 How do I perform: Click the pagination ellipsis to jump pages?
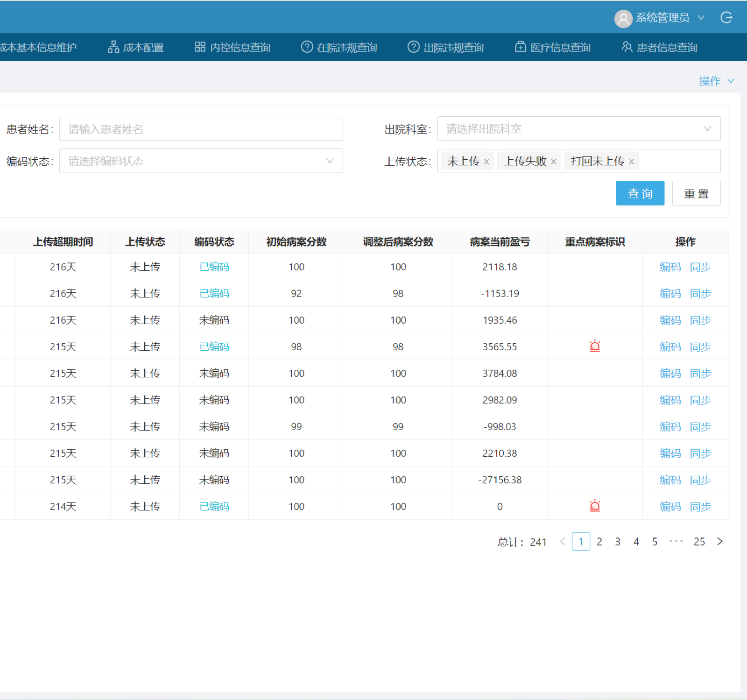[676, 541]
